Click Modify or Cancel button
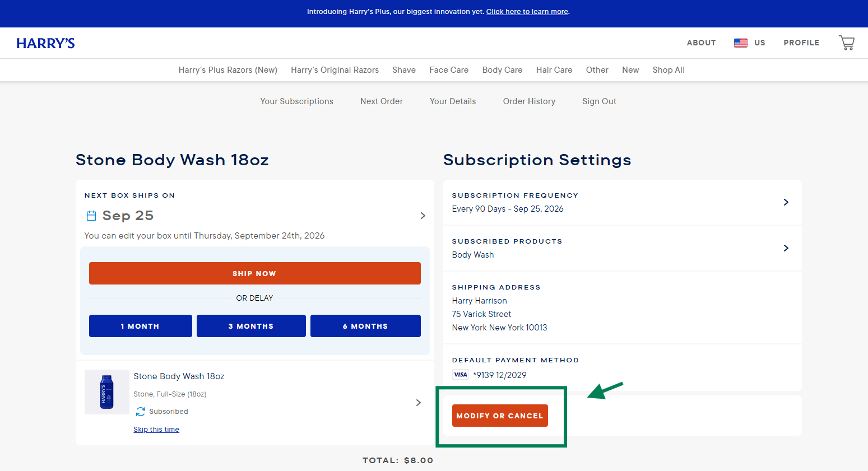The image size is (868, 471). 500,416
